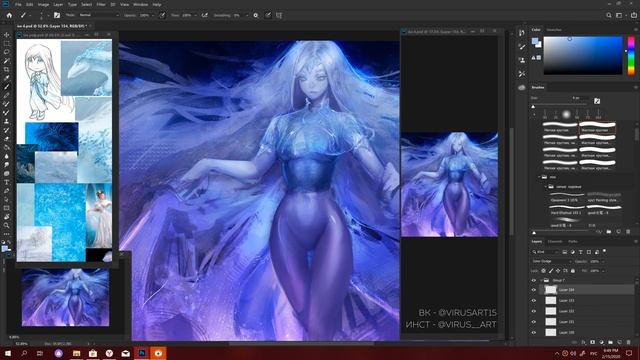Select the Lasso tool
This screenshot has height=360, width=640.
pyautogui.click(x=7, y=52)
